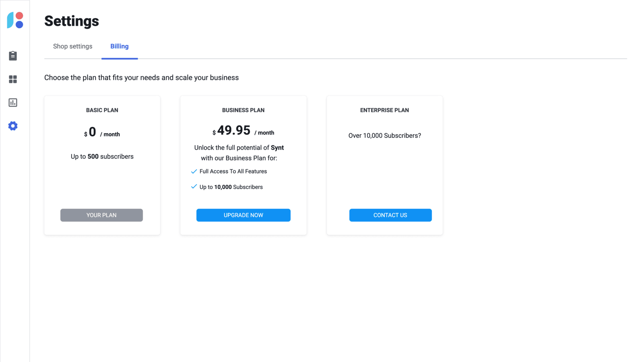Open the clipboard orders icon in the sidebar
The width and height of the screenshot is (644, 362).
[13, 56]
